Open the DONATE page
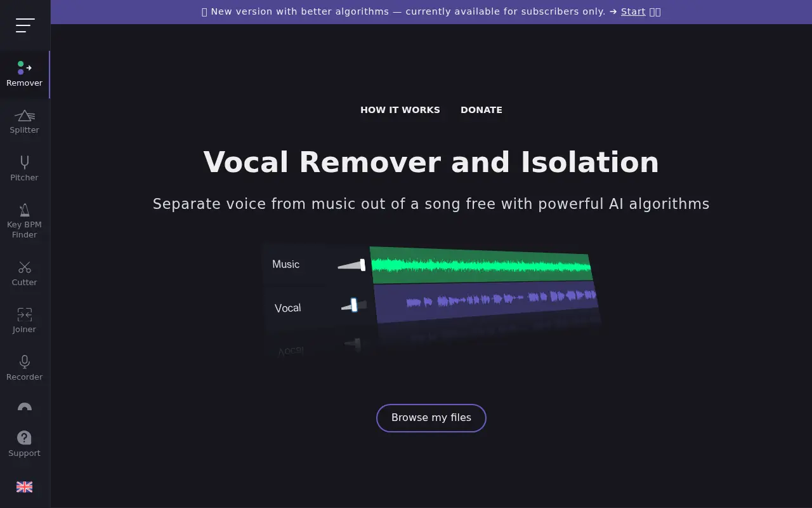Viewport: 812px width, 508px height. [481, 110]
